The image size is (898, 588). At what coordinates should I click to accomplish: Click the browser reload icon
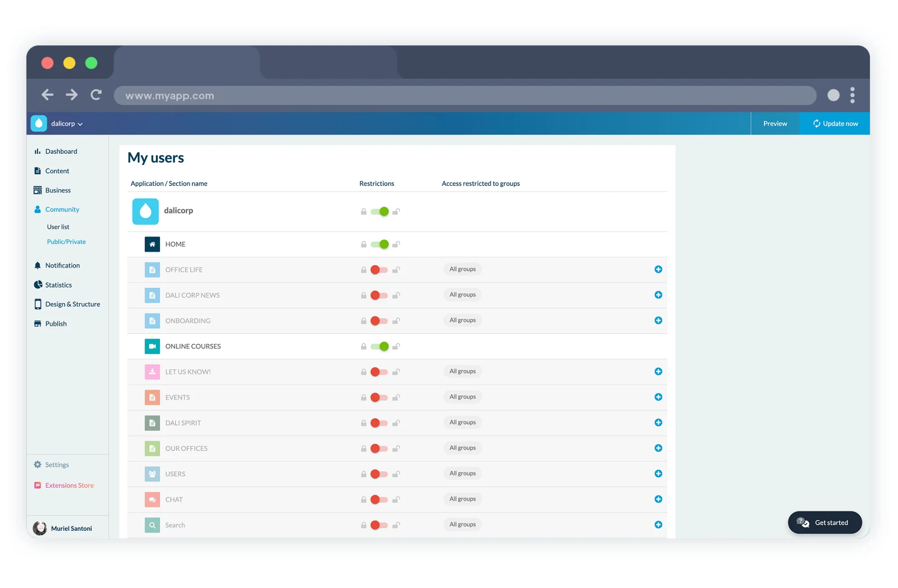click(x=96, y=95)
